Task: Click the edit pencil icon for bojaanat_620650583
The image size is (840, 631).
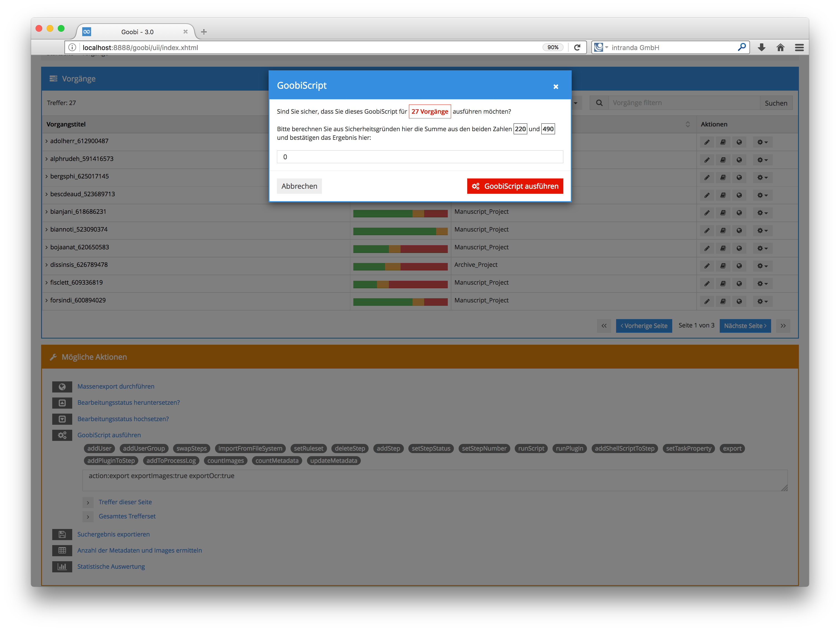Action: coord(707,248)
